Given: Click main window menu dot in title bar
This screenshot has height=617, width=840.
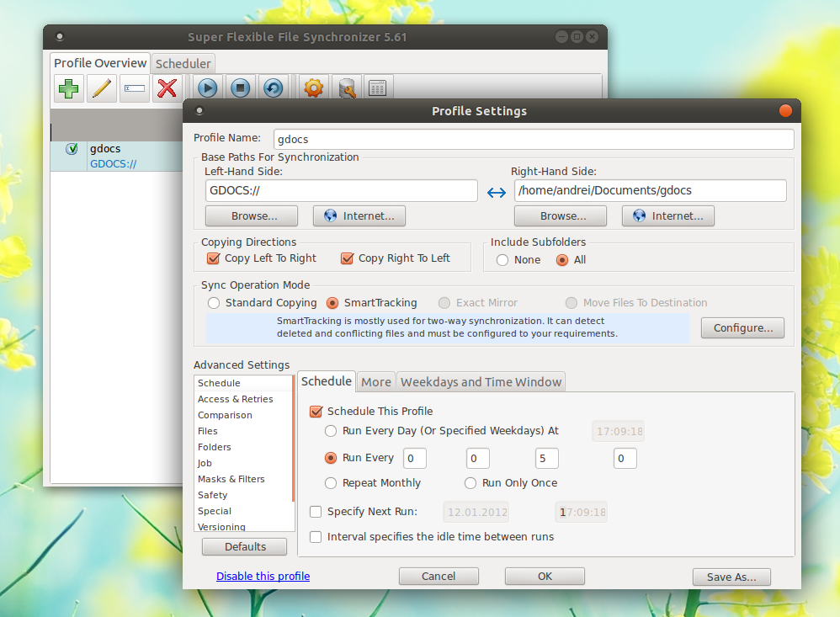Looking at the screenshot, I should (x=60, y=36).
